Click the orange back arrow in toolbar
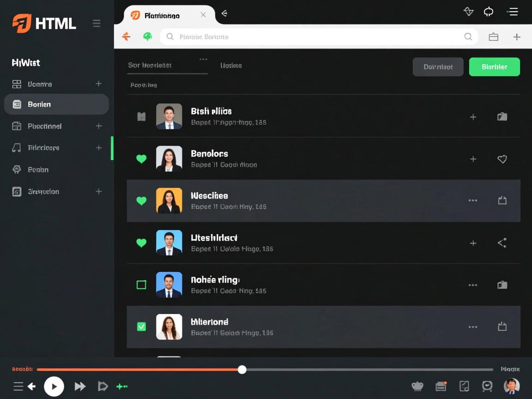This screenshot has width=532, height=399. coord(126,36)
